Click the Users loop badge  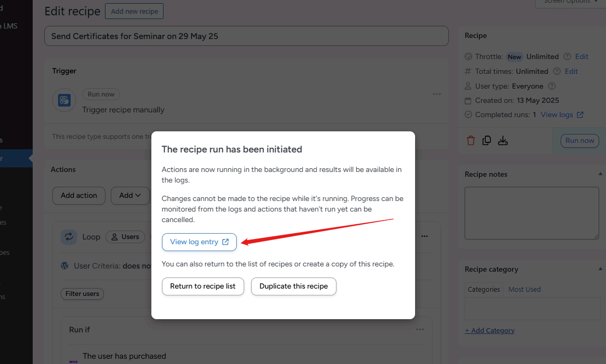pyautogui.click(x=125, y=237)
